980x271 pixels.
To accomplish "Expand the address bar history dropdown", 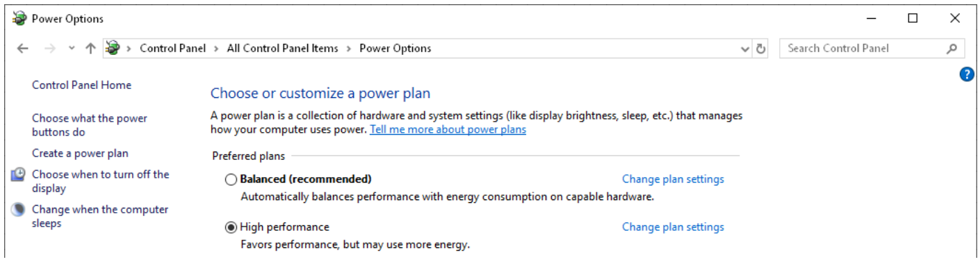I will [745, 49].
